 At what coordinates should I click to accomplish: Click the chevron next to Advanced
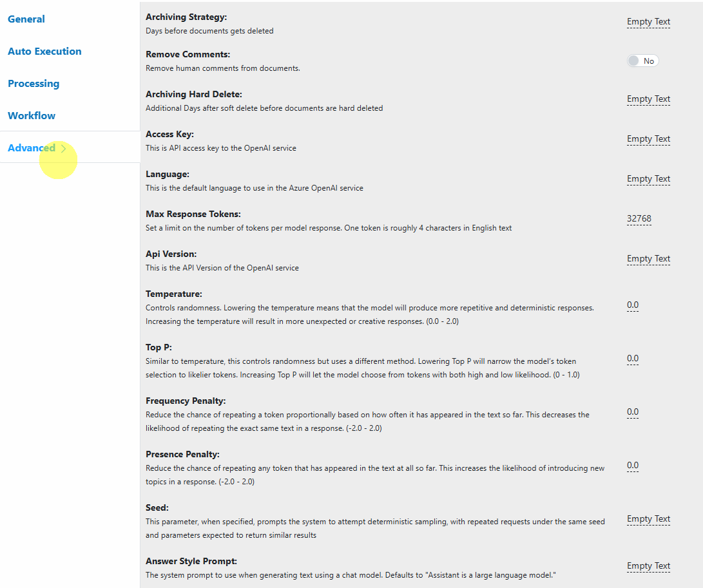(64, 148)
